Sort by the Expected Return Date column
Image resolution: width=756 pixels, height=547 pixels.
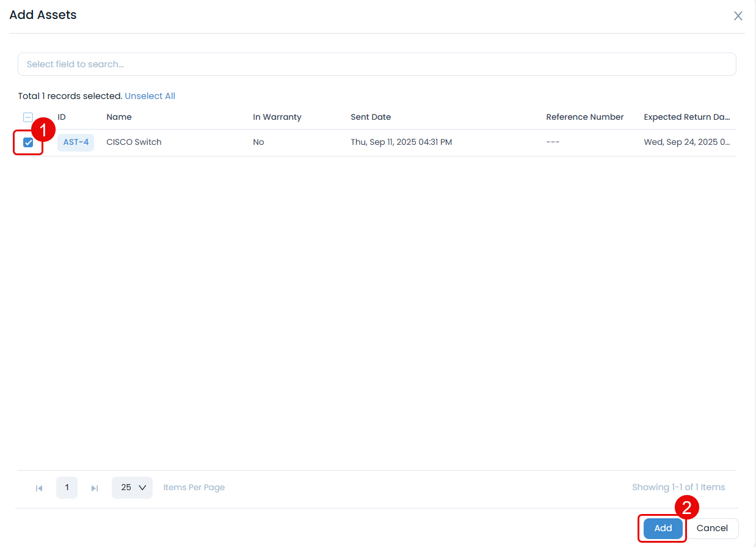[686, 117]
